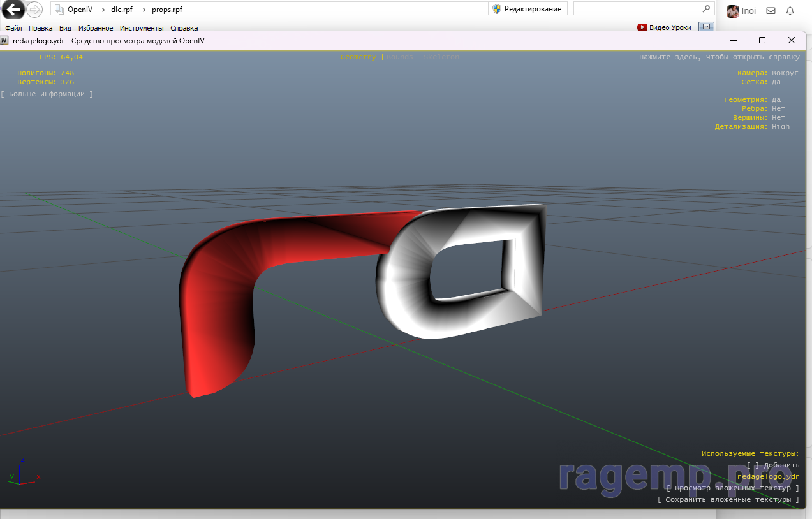
Task: Open help via 'Нажмите здесь' text
Action: pyautogui.click(x=720, y=57)
